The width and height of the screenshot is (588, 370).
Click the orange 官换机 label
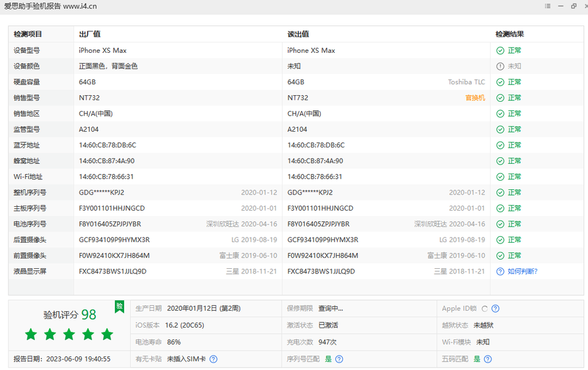tap(475, 98)
